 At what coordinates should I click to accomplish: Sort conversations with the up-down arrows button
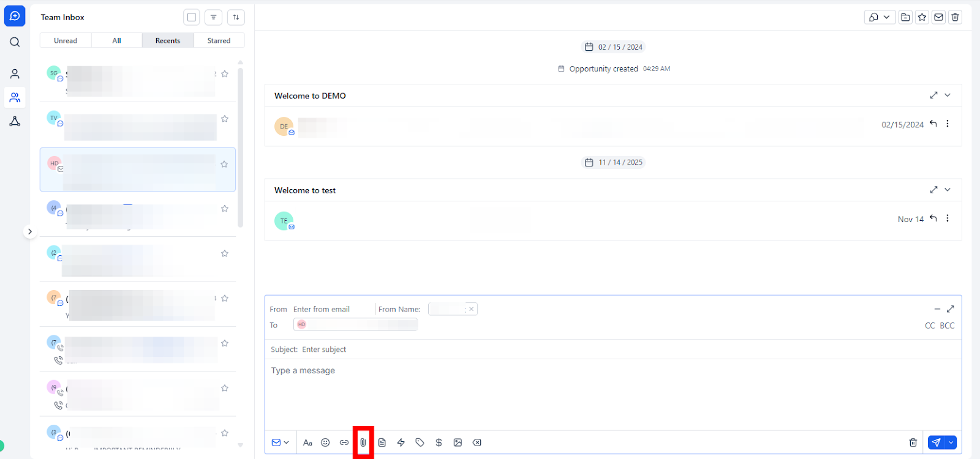pos(236,17)
